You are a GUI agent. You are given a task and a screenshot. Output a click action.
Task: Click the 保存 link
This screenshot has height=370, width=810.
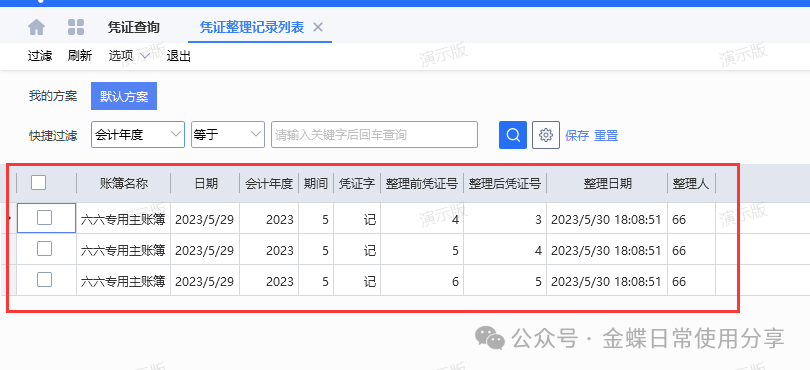(x=577, y=136)
